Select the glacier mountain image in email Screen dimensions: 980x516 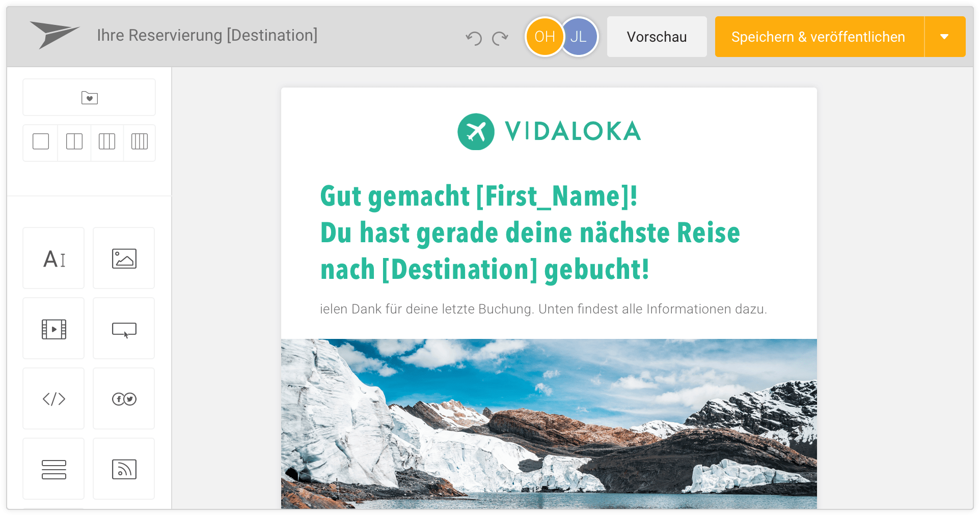pos(549,423)
